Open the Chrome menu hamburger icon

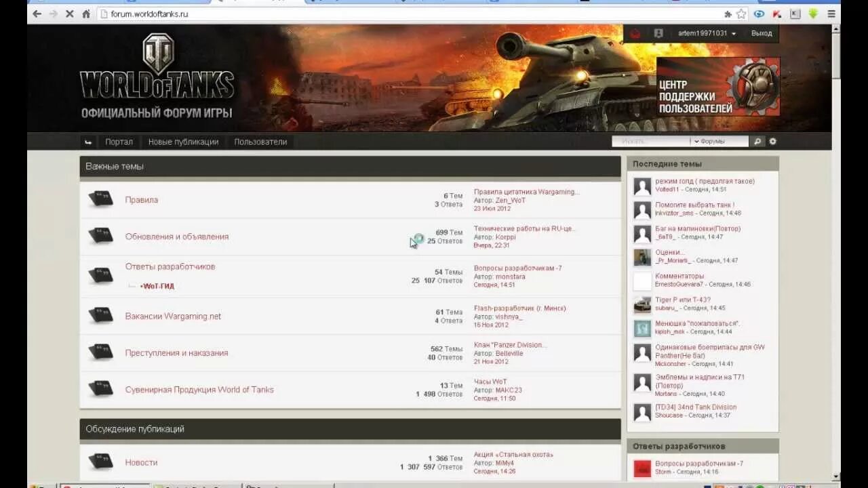831,14
